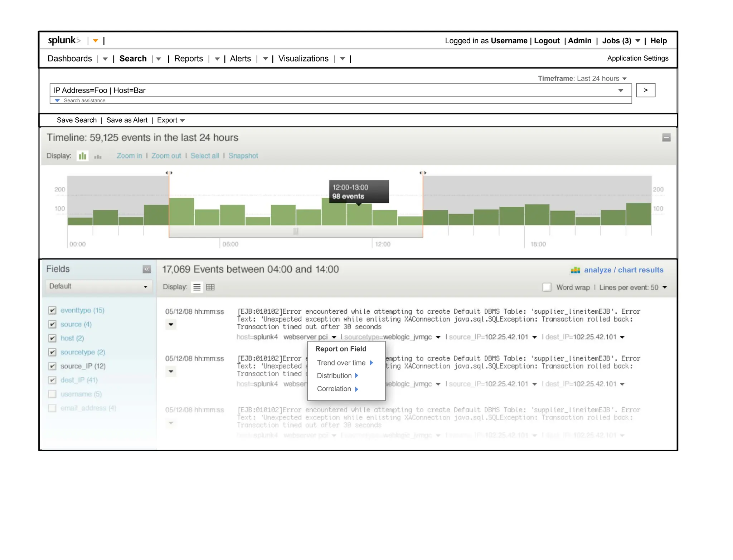Open the Visualizations dropdown arrow
This screenshot has width=733, height=560.
point(343,59)
